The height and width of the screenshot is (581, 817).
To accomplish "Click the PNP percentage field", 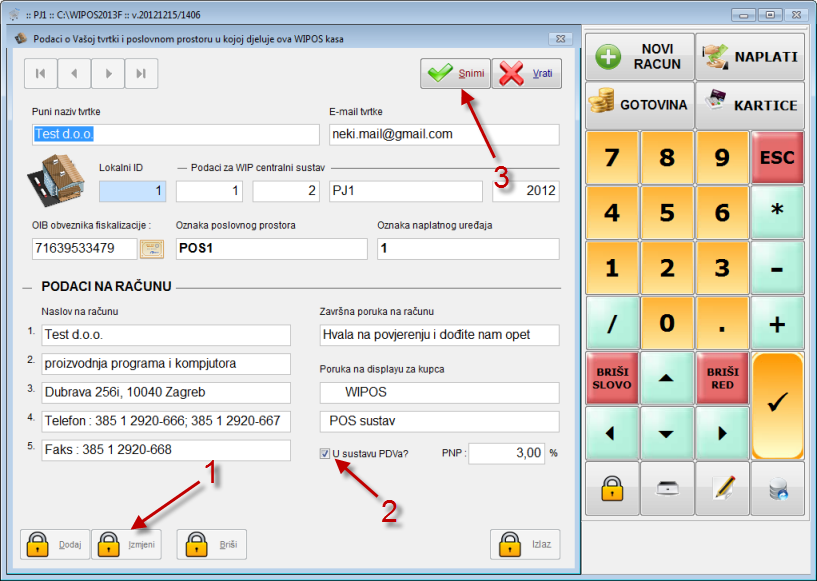I will (x=506, y=454).
